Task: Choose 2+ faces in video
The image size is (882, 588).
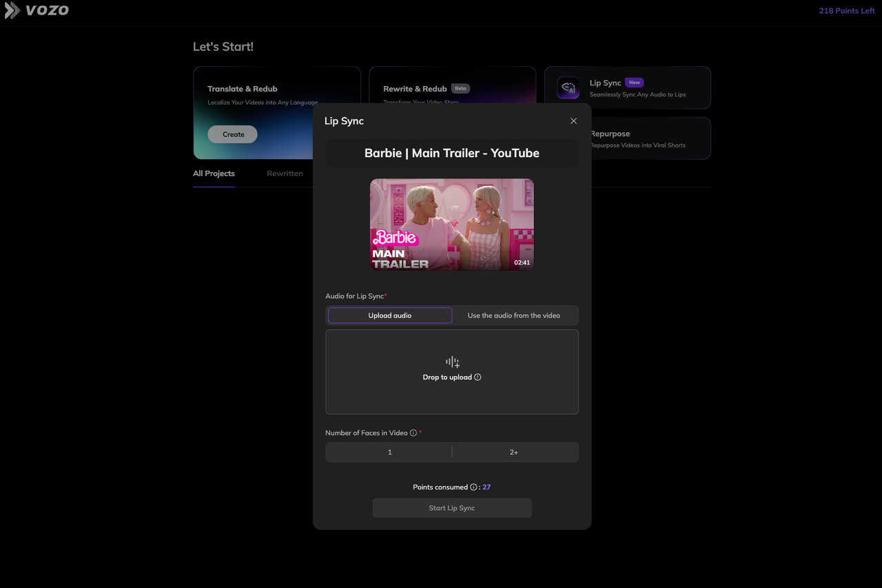Action: click(x=515, y=452)
